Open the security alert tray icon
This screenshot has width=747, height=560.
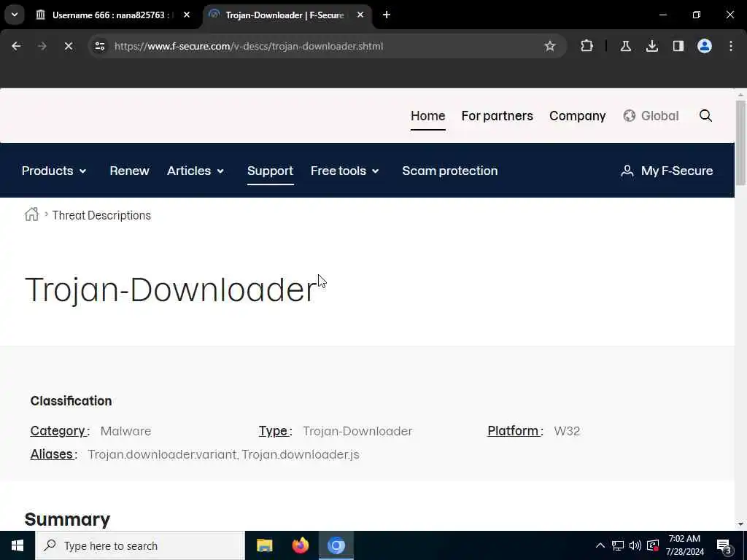click(x=653, y=545)
